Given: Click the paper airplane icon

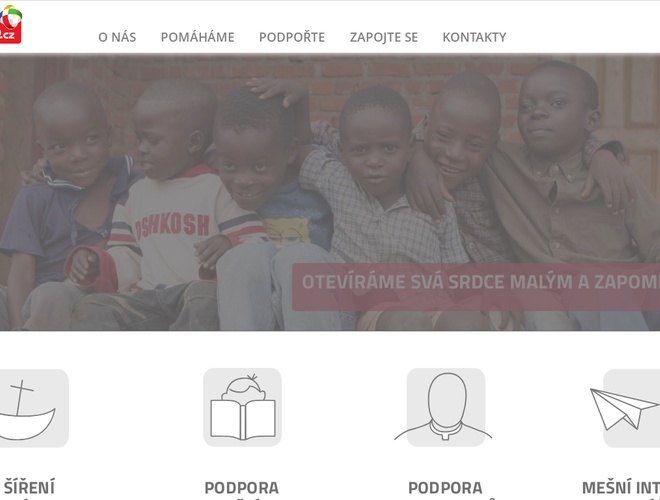Looking at the screenshot, I should coord(625,408).
